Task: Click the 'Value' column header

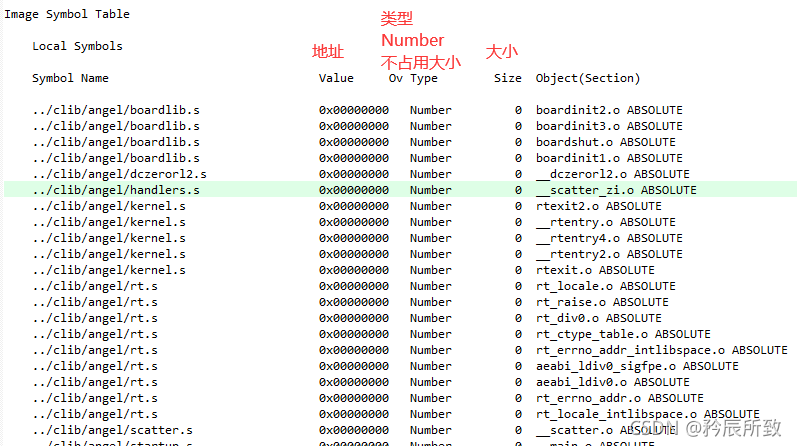Action: coord(336,78)
